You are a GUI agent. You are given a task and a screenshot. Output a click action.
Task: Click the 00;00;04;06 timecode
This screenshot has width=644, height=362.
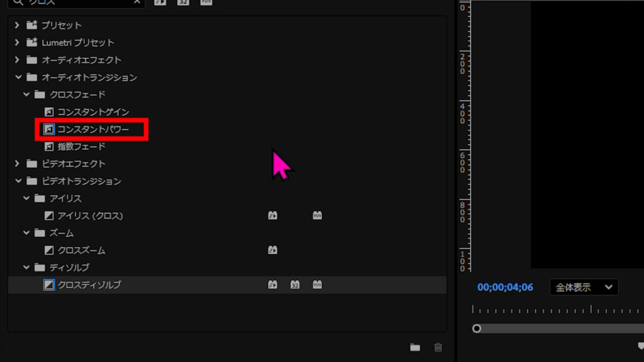click(505, 287)
